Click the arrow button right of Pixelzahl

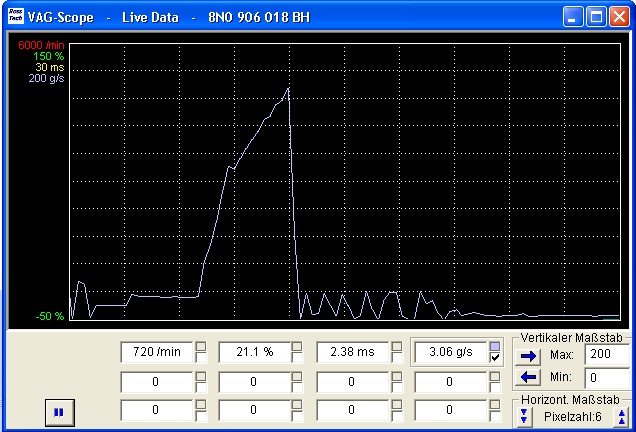tap(621, 416)
